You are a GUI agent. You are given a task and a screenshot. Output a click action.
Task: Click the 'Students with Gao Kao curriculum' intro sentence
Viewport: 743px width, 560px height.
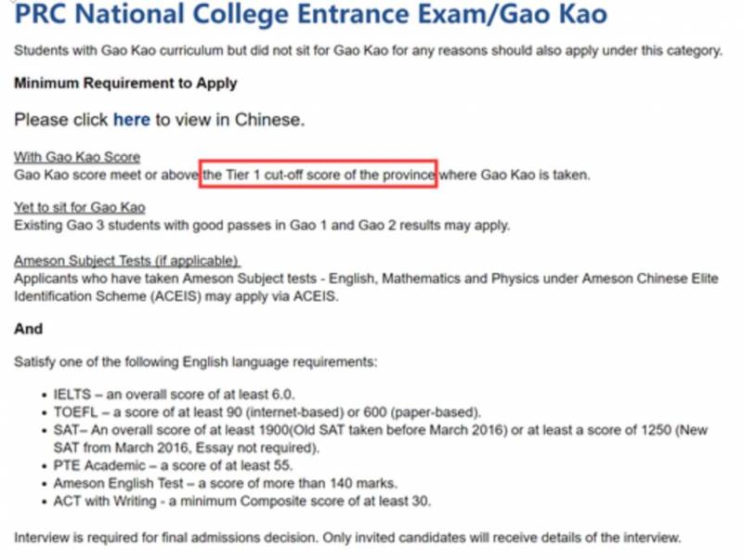click(x=368, y=50)
